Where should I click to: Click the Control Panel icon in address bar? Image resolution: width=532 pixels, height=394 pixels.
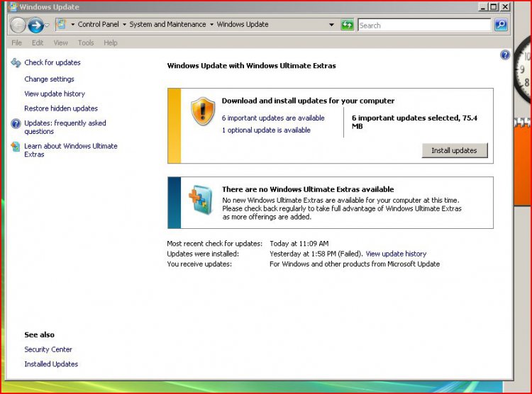point(61,24)
